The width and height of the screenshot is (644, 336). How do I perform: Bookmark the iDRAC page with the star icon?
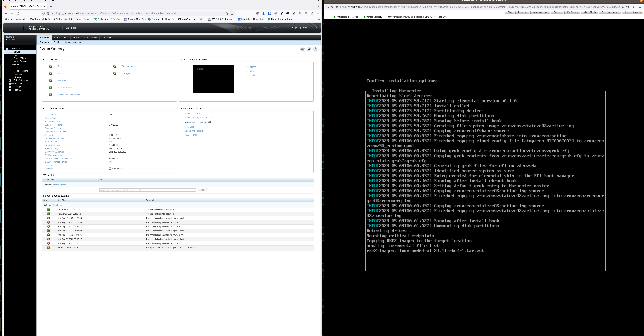click(232, 13)
